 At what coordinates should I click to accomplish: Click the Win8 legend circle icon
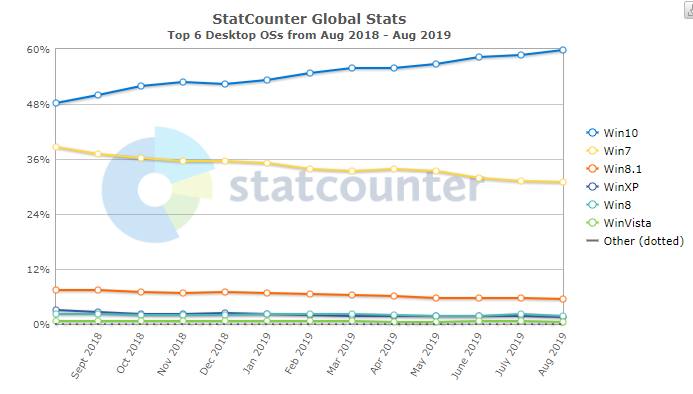pos(592,205)
